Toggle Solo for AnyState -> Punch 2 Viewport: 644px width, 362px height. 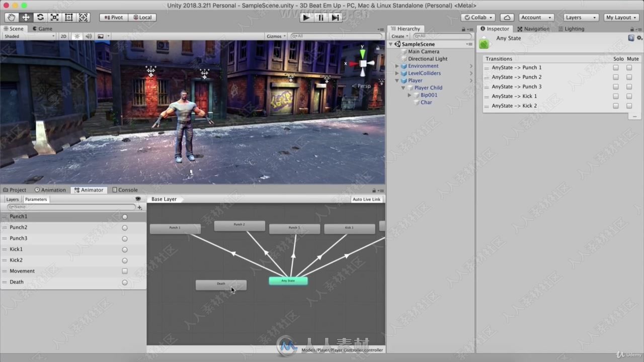pos(615,77)
